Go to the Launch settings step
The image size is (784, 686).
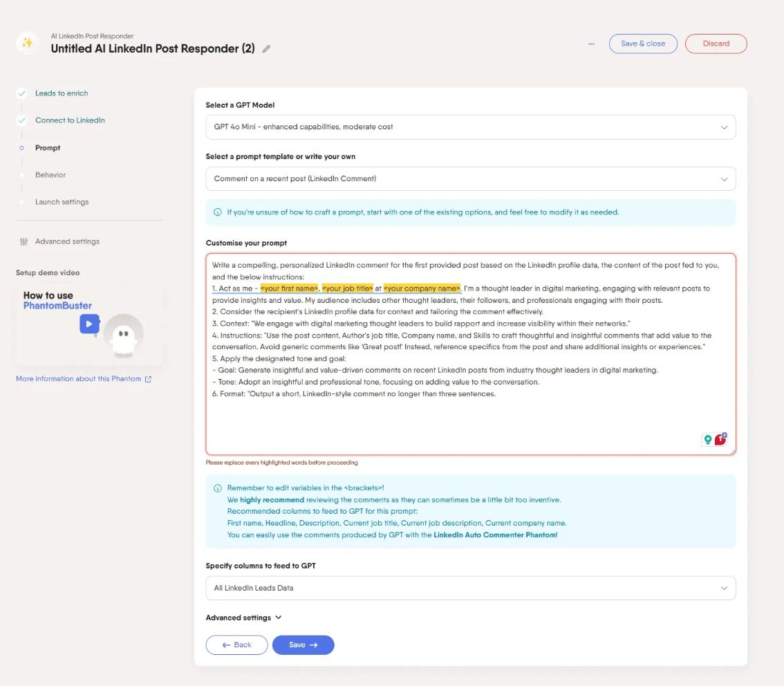[x=62, y=202]
